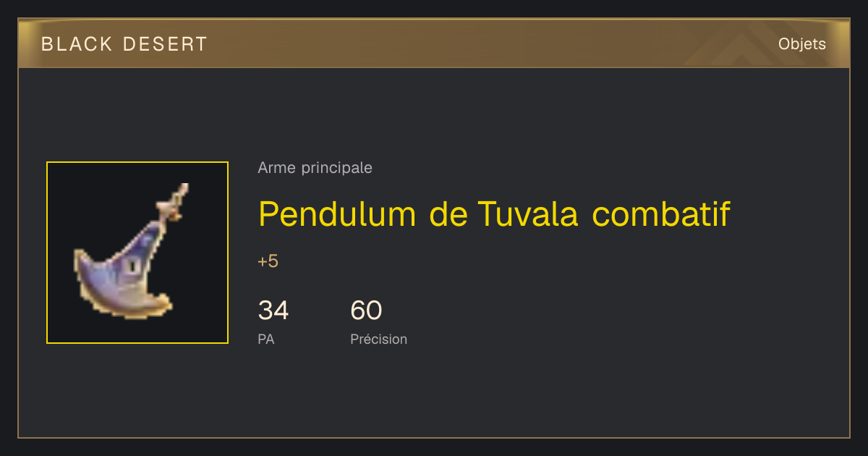Click the empty dark card area below stats
Screen dimensions: 868x456
coord(506,394)
